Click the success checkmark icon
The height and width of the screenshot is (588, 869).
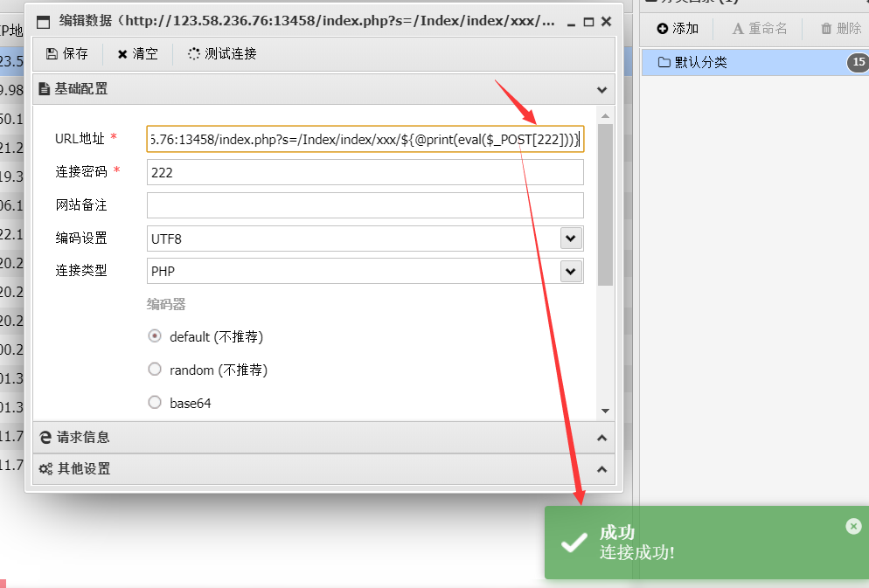tap(574, 542)
